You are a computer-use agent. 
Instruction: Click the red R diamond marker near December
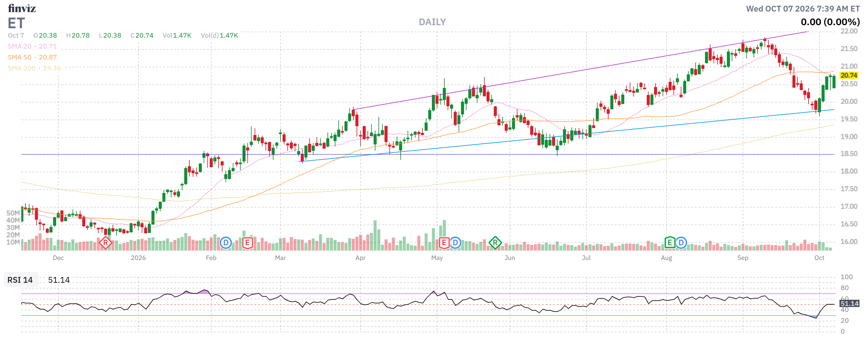[106, 243]
